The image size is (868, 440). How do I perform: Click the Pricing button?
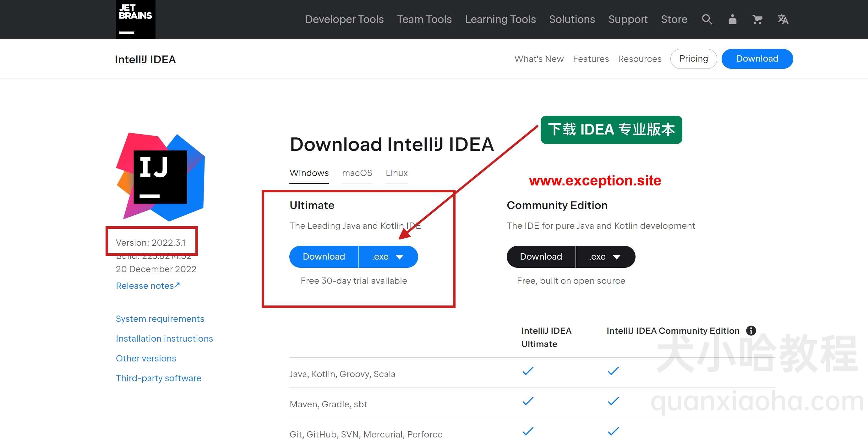(x=693, y=59)
